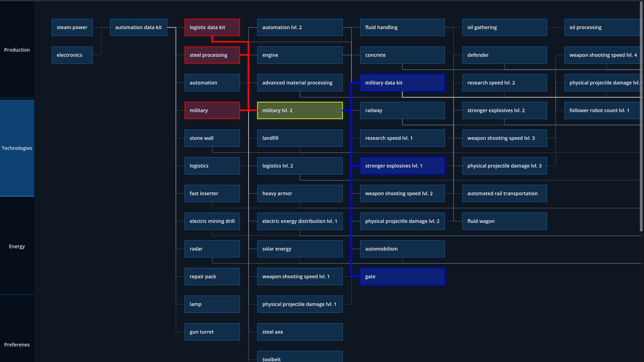Image resolution: width=644 pixels, height=362 pixels.
Task: Select the steel processing node
Action: 212,55
